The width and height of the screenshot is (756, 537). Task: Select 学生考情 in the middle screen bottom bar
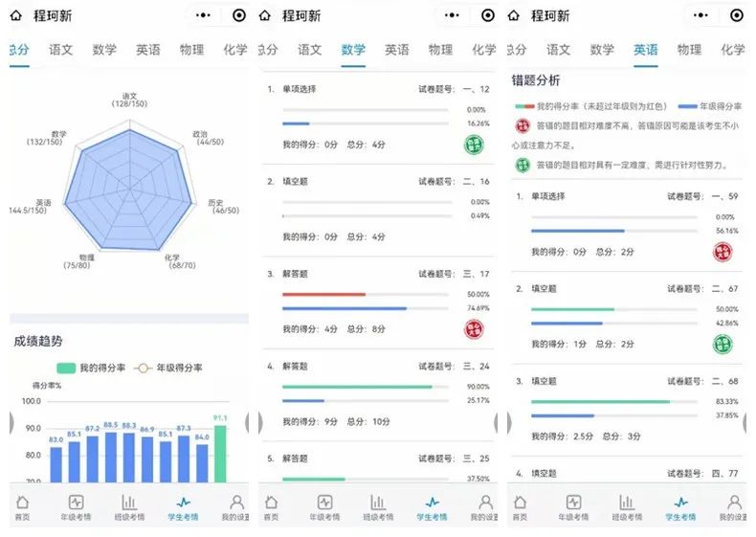tap(432, 507)
